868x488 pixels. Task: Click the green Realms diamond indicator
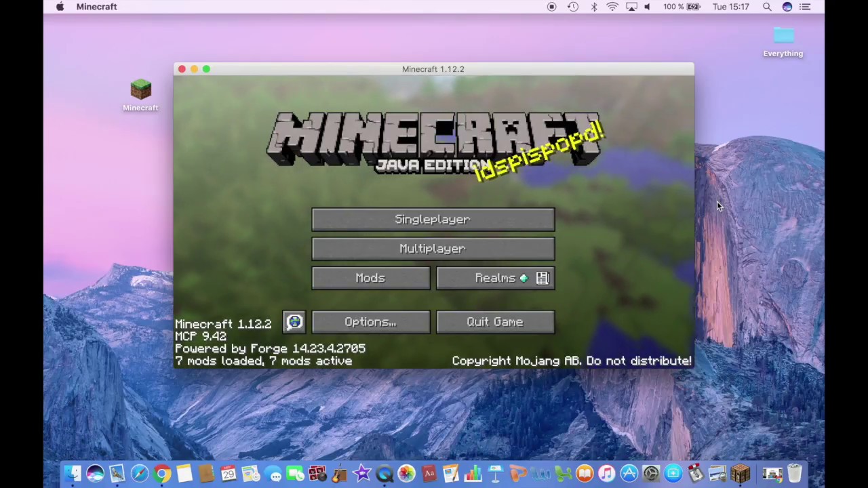click(x=524, y=278)
